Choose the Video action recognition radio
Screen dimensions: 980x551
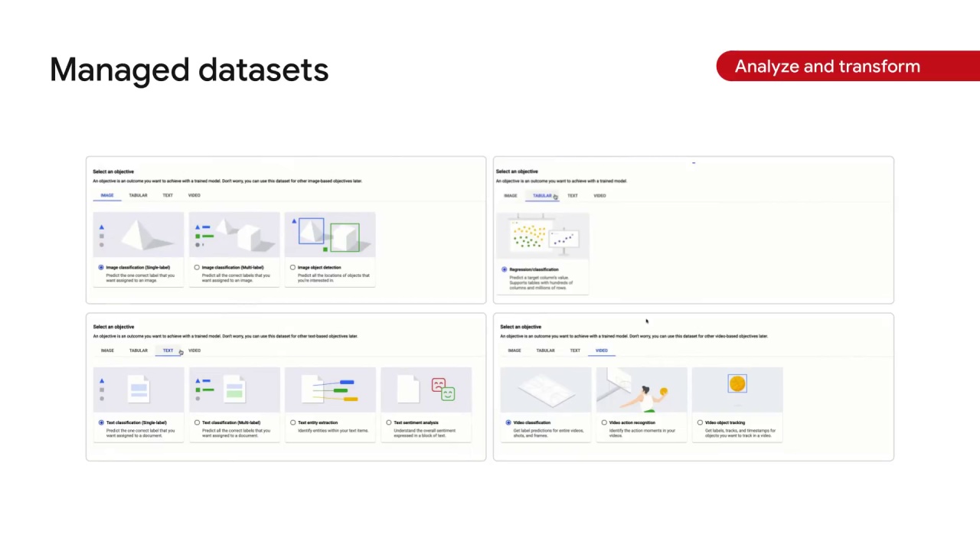[x=604, y=422]
